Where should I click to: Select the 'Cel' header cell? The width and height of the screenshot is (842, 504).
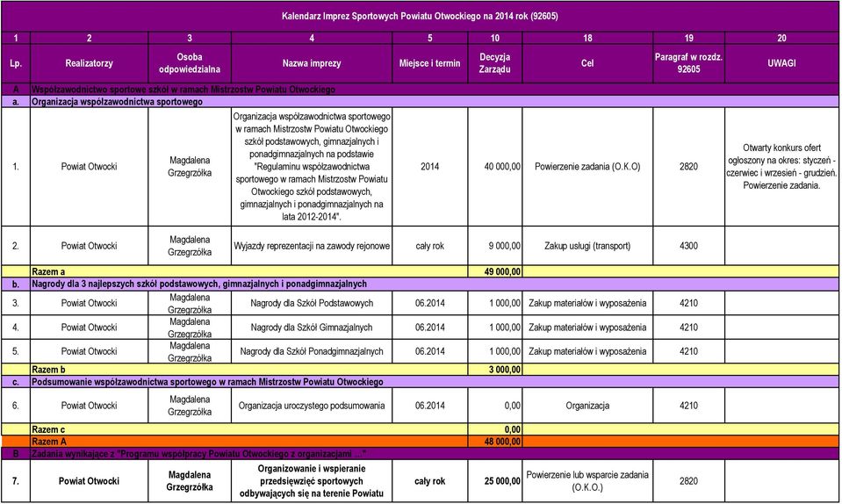coord(587,63)
